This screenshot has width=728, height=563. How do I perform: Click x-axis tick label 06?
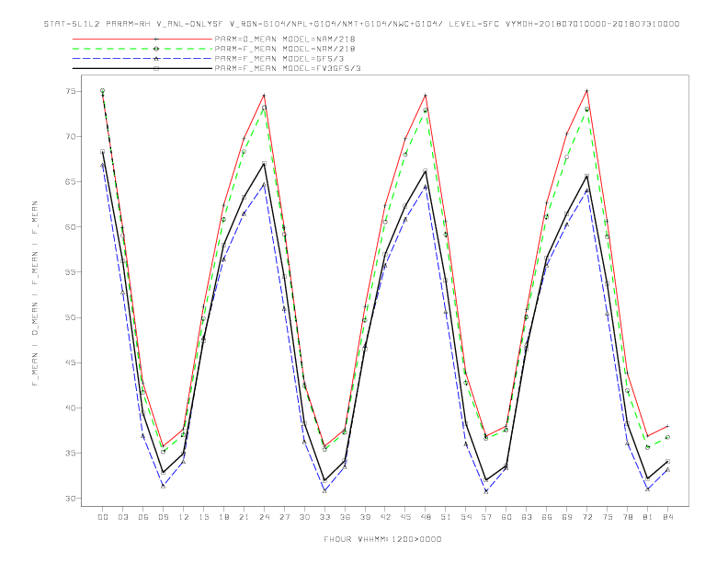click(x=143, y=517)
